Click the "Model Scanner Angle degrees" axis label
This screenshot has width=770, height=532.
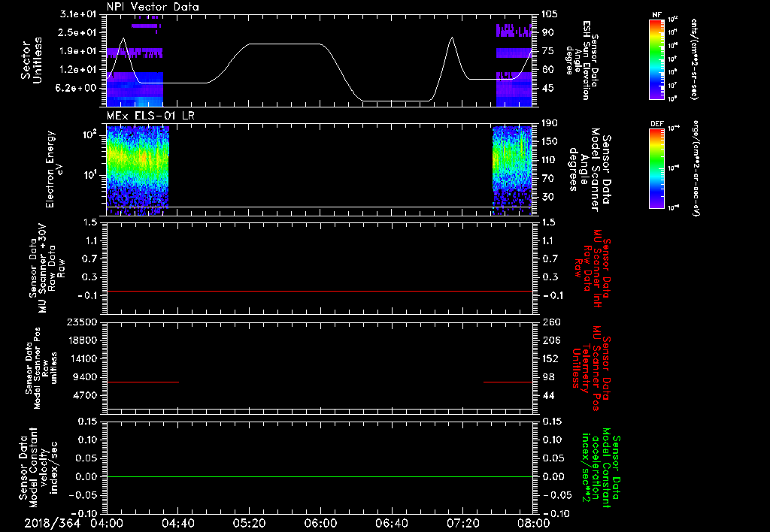pyautogui.click(x=590, y=169)
